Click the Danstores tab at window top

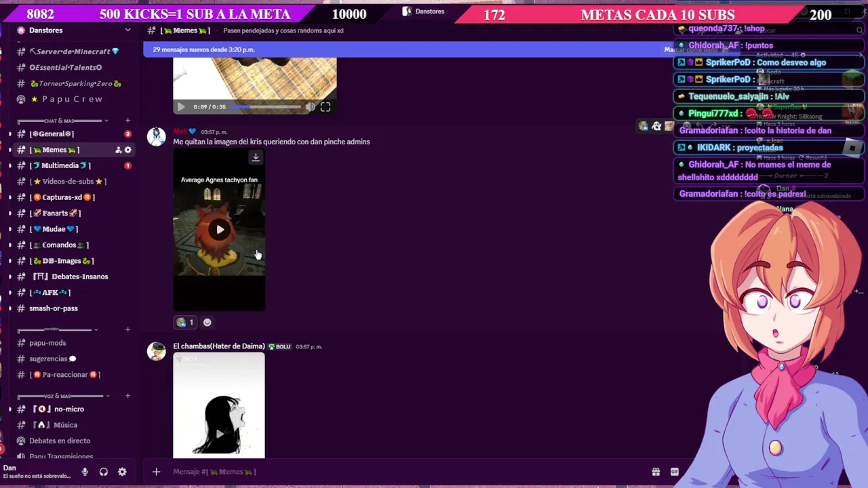[x=425, y=12]
